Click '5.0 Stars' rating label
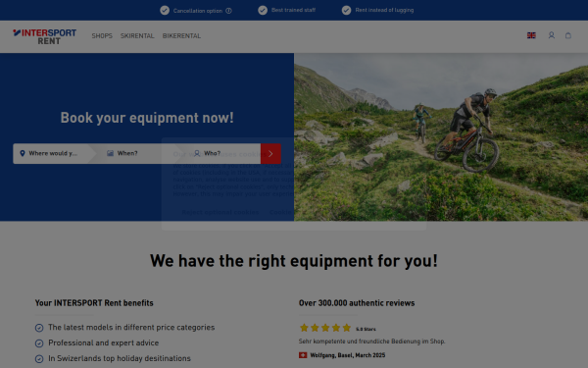Screen dimensions: 588x368 (366, 329)
